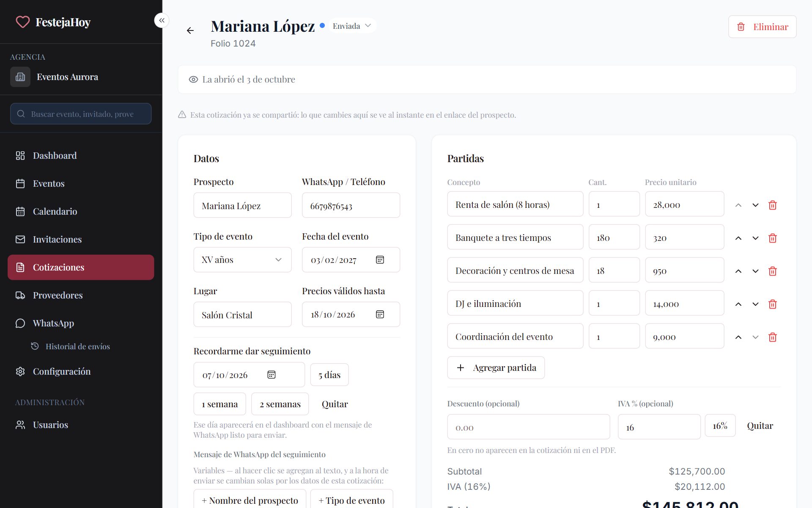Collapse the sidebar with double-chevron icon
This screenshot has width=812, height=508.
(x=162, y=20)
